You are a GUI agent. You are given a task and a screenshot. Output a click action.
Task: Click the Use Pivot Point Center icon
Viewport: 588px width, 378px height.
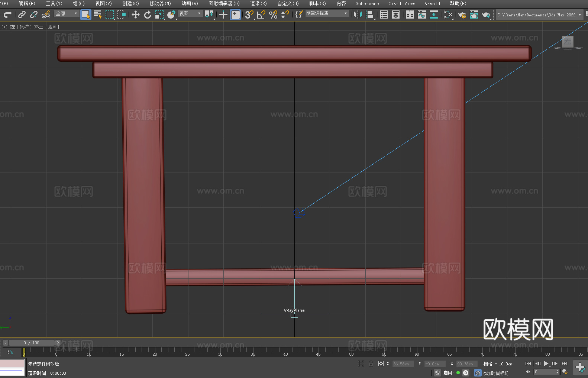click(x=209, y=14)
